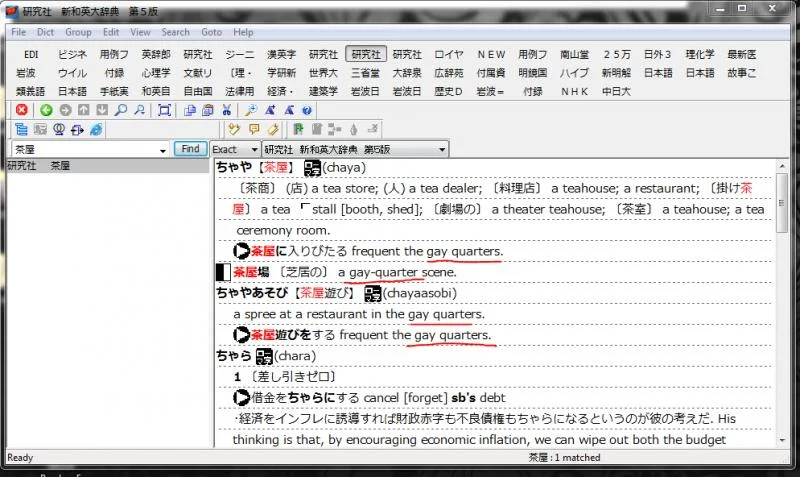Click the gray up arrow toolbar icon
Viewport: 800px width, 477px height.
pos(84,110)
